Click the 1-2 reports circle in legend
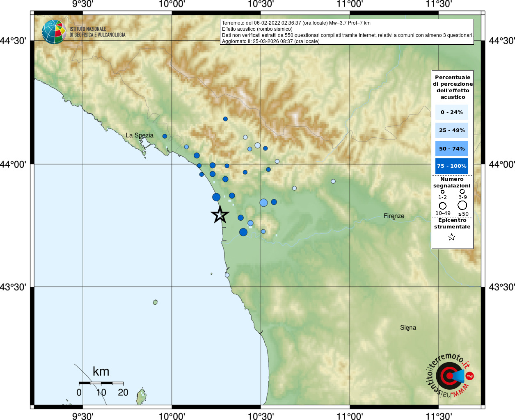Image resolution: width=515 pixels, height=420 pixels. [442, 192]
